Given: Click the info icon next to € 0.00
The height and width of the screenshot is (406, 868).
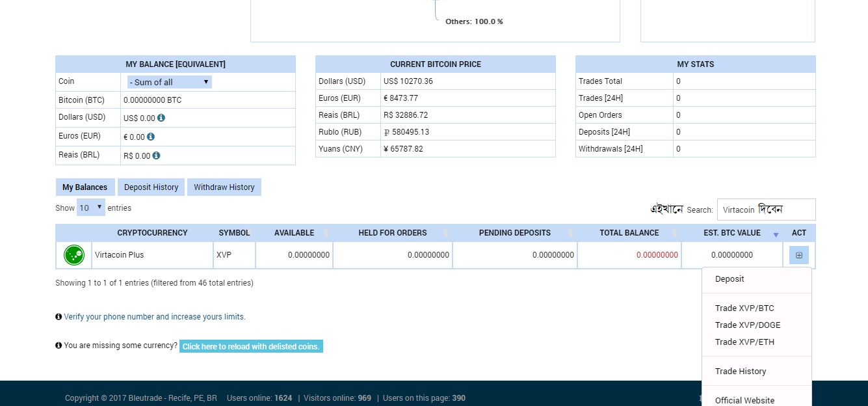Looking at the screenshot, I should (151, 137).
